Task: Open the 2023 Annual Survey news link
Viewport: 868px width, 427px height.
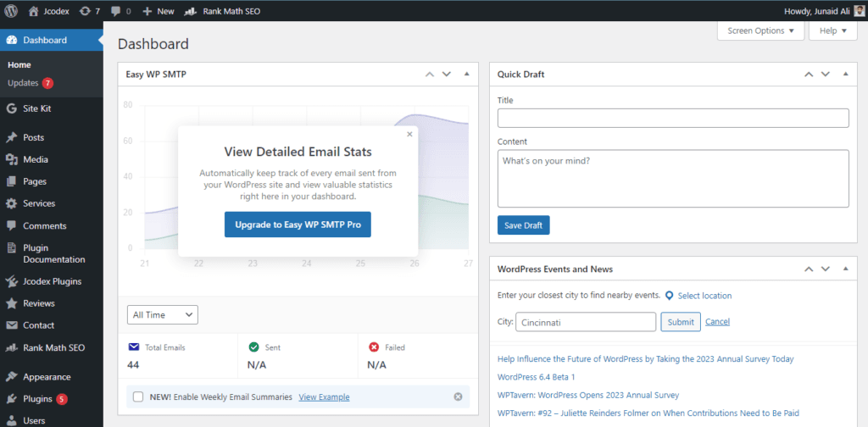Action: click(x=645, y=359)
